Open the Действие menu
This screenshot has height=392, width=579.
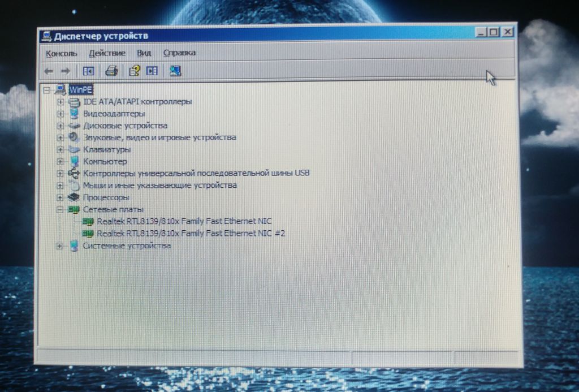pyautogui.click(x=107, y=53)
